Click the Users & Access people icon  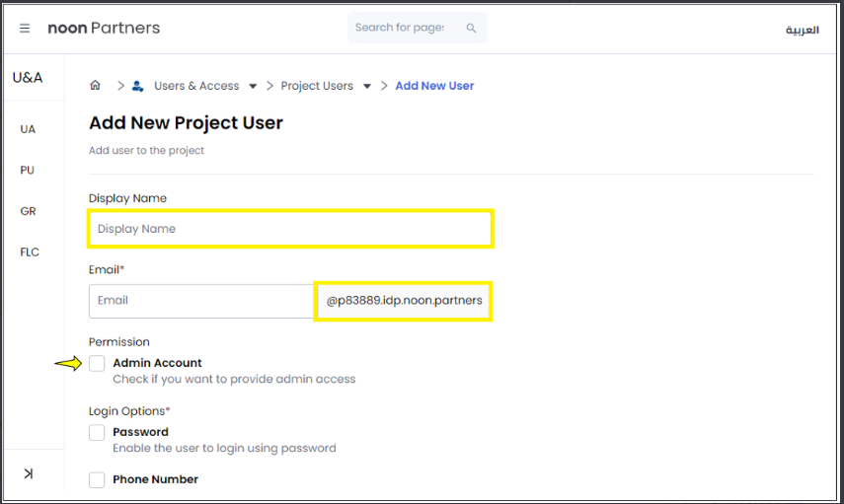138,86
